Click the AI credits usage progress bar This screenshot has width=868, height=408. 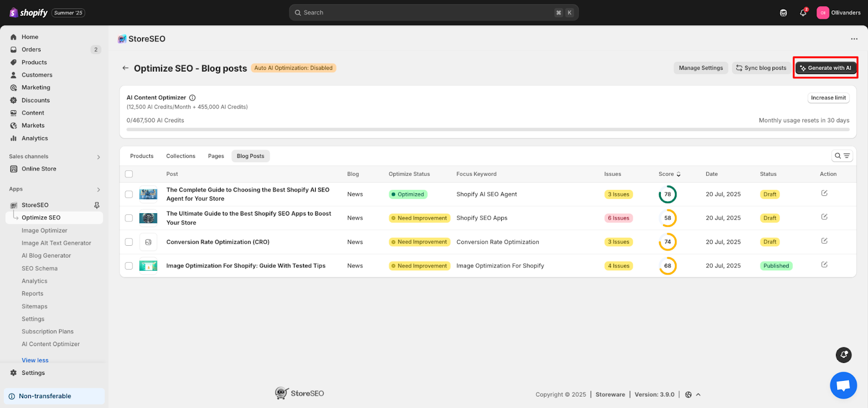click(x=488, y=130)
